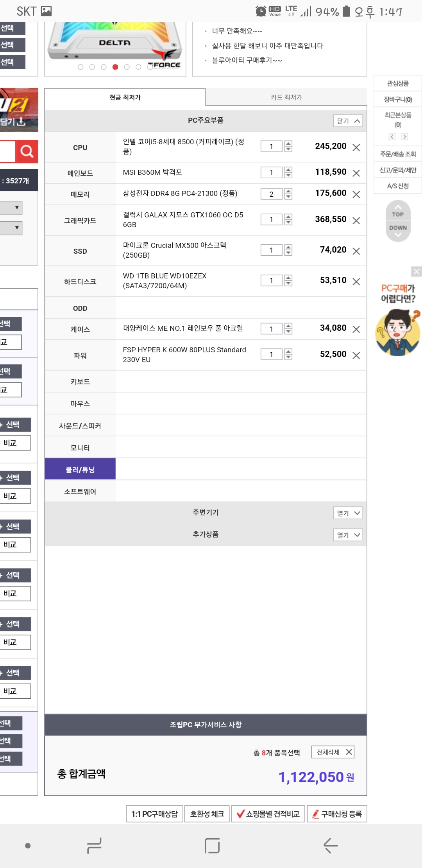
Task: Collapse the PC주요부품 section with 닫기
Action: point(348,121)
